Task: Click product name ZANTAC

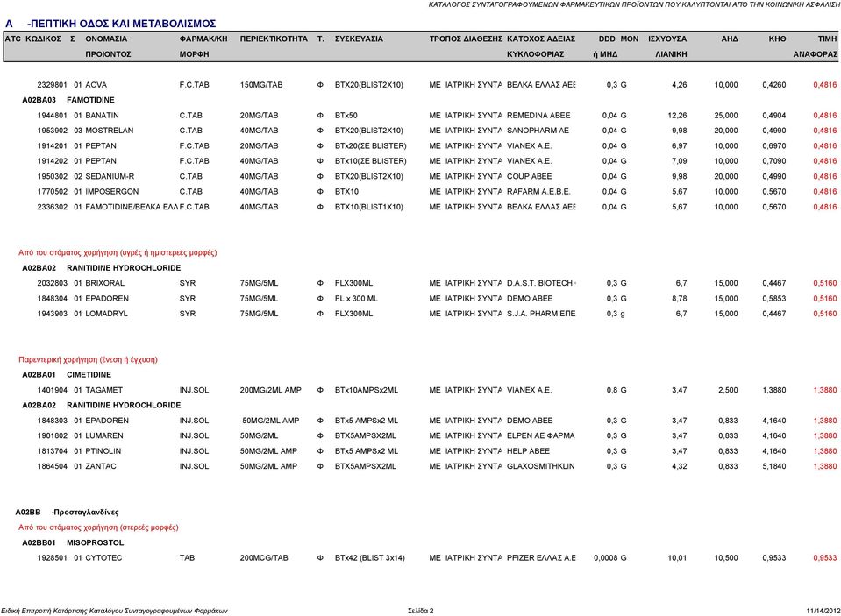Action: 101,466
